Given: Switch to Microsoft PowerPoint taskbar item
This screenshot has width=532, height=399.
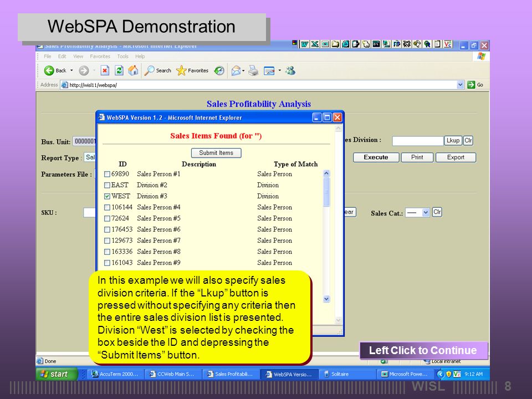Looking at the screenshot, I should coord(406,374).
